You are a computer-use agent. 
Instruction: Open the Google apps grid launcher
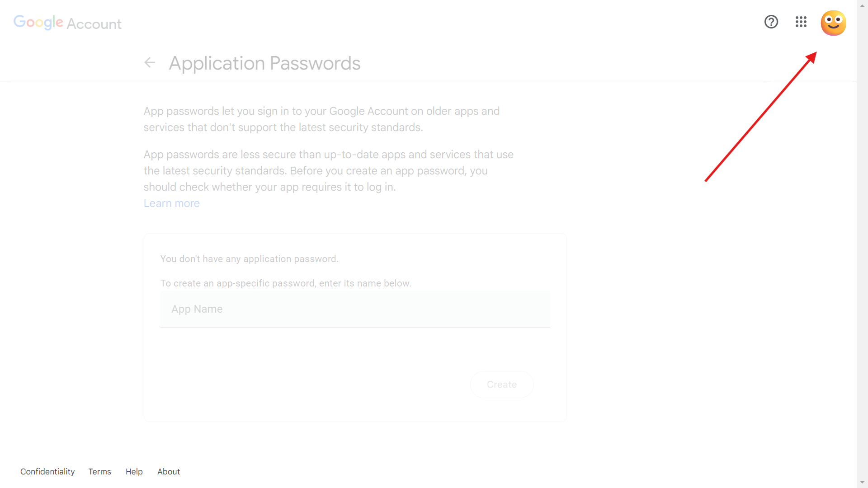coord(801,22)
